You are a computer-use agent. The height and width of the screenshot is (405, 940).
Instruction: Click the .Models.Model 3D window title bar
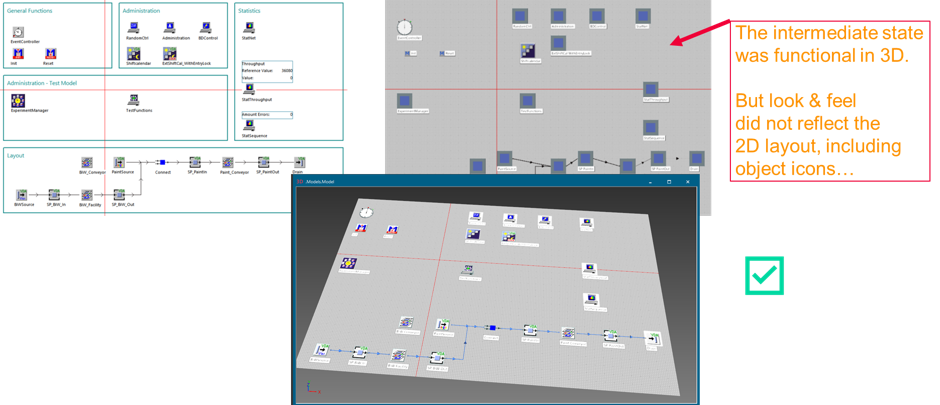click(495, 180)
